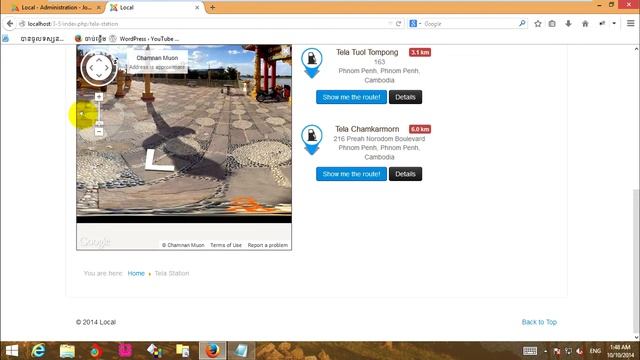Viewport: 640px width, 360px height.
Task: Click the 6.0 km distance badge
Action: click(420, 129)
